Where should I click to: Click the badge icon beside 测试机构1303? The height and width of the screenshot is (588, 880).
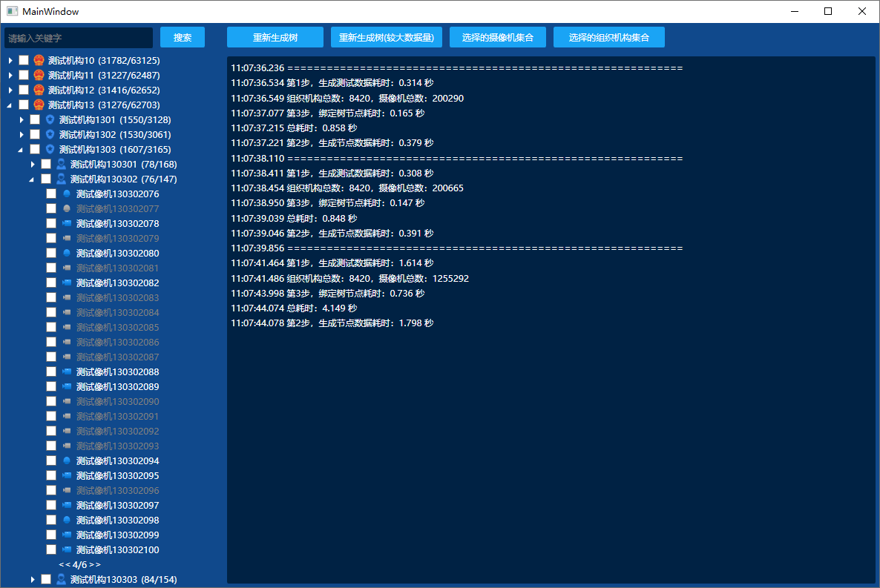coord(50,149)
